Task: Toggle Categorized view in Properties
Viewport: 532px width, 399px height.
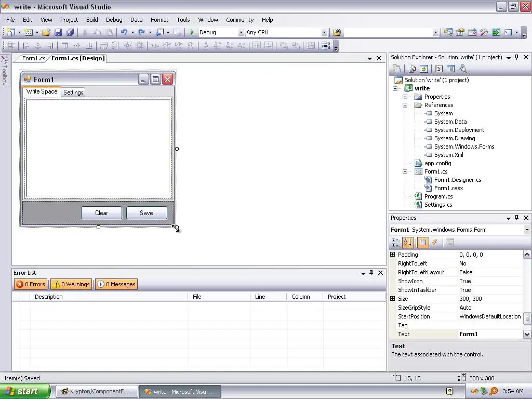Action: (x=395, y=242)
